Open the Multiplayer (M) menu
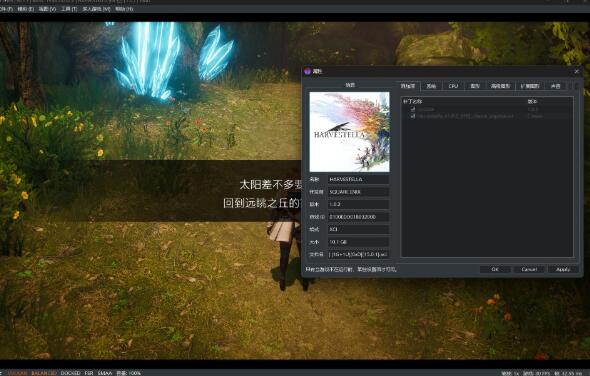Viewport: 590px width, 376px height. coord(96,9)
